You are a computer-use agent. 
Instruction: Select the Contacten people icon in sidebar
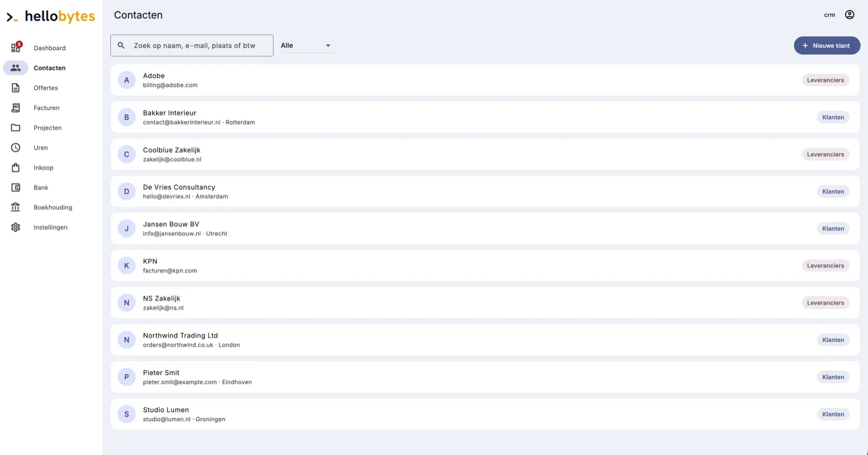[15, 68]
